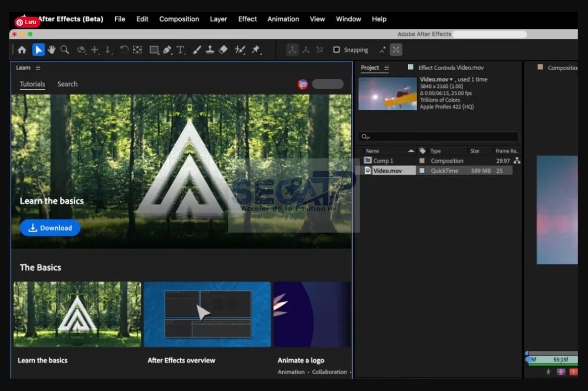588x391 pixels.
Task: Click the Home tool icon
Action: pos(22,49)
